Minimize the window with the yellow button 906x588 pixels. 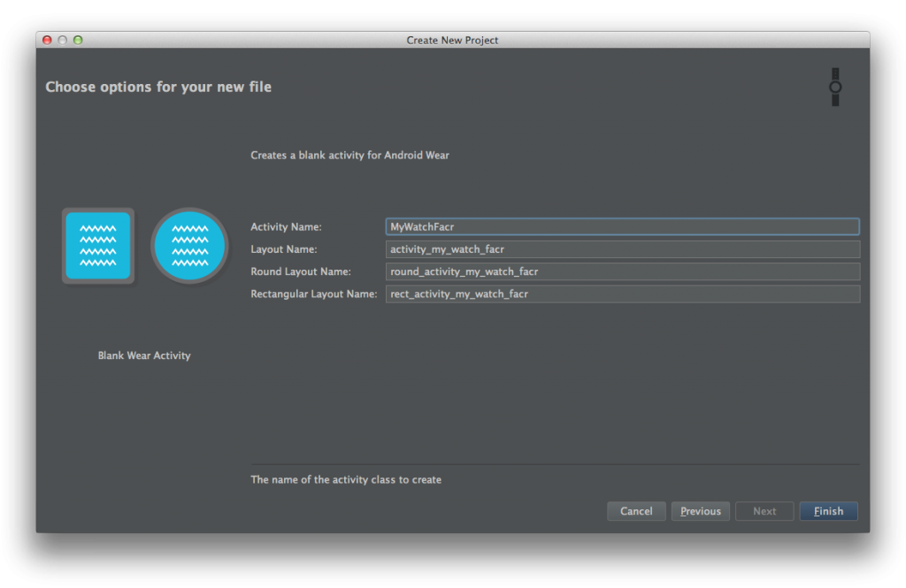pos(63,40)
